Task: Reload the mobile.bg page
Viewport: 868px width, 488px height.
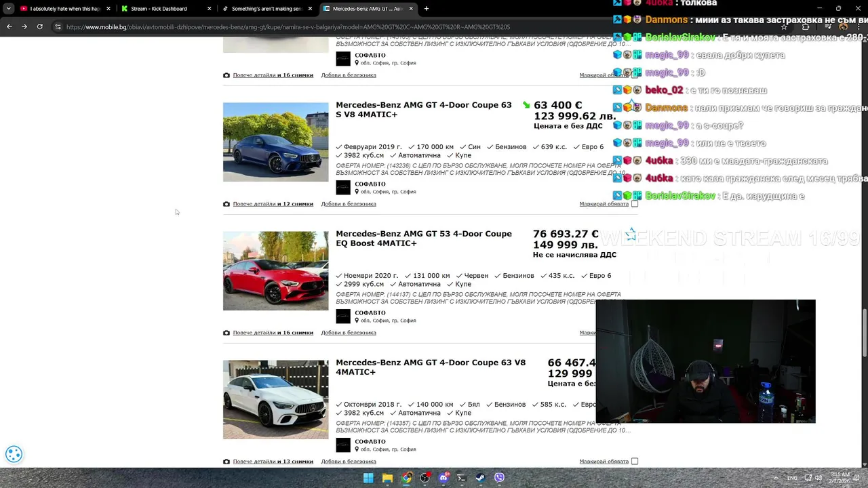Action: click(x=40, y=26)
